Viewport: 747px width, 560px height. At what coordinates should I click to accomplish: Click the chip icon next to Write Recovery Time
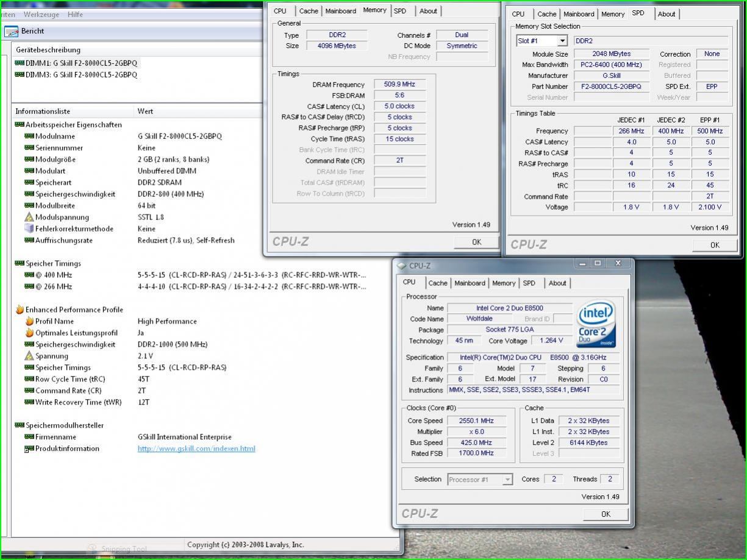pyautogui.click(x=29, y=402)
